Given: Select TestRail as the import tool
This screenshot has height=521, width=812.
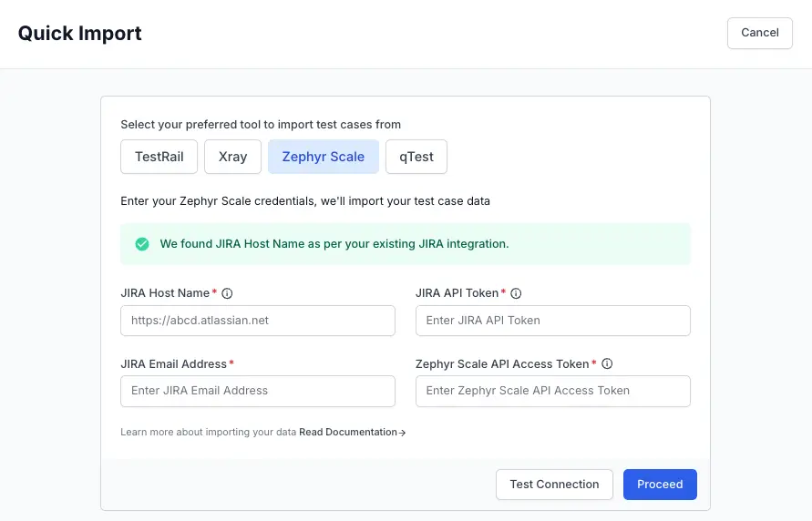Looking at the screenshot, I should point(159,157).
